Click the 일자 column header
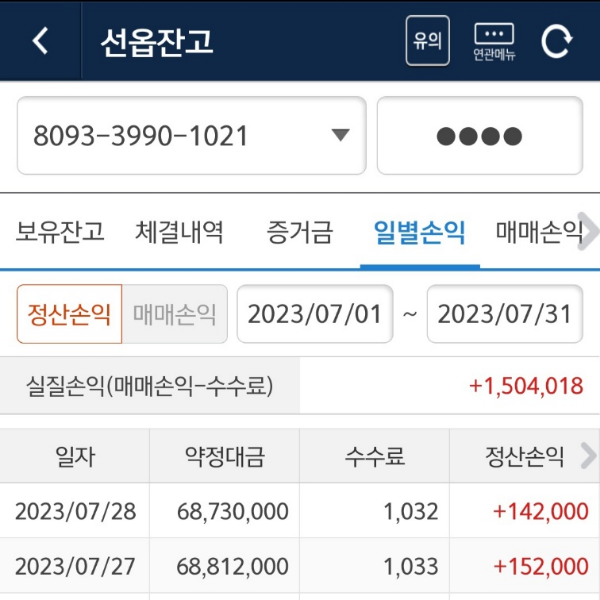This screenshot has width=600, height=600. 75,457
